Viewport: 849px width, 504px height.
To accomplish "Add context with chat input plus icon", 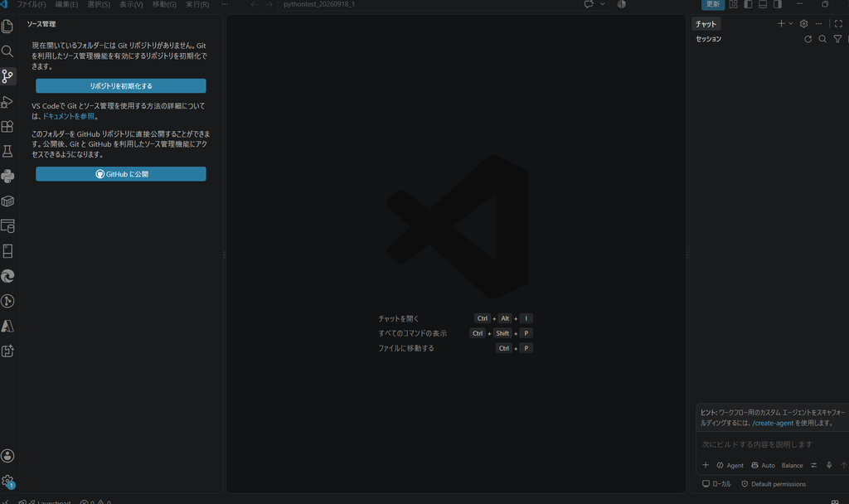I will click(x=706, y=465).
